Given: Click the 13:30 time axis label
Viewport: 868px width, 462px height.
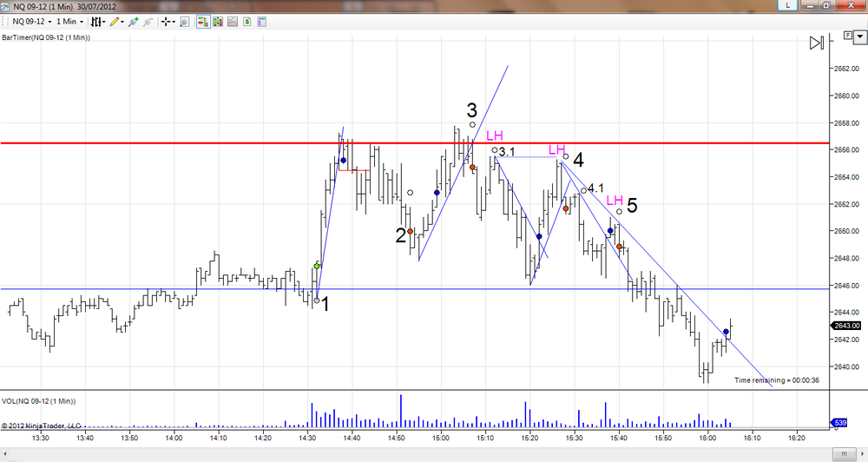Looking at the screenshot, I should click(41, 439).
